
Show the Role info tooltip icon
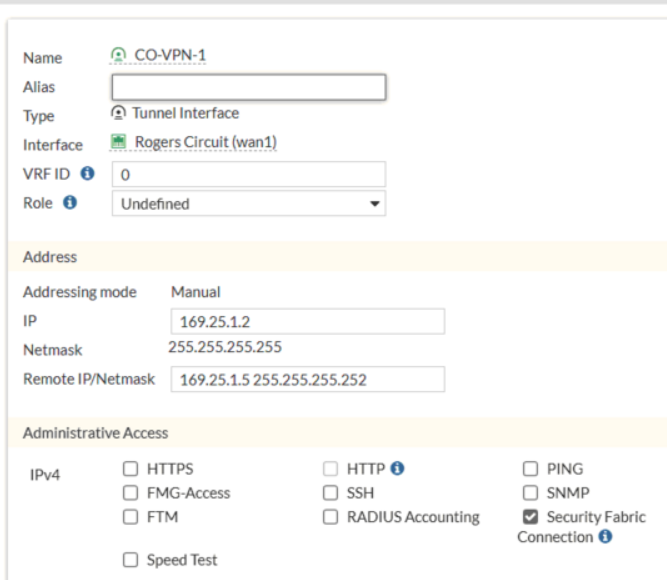pos(70,203)
